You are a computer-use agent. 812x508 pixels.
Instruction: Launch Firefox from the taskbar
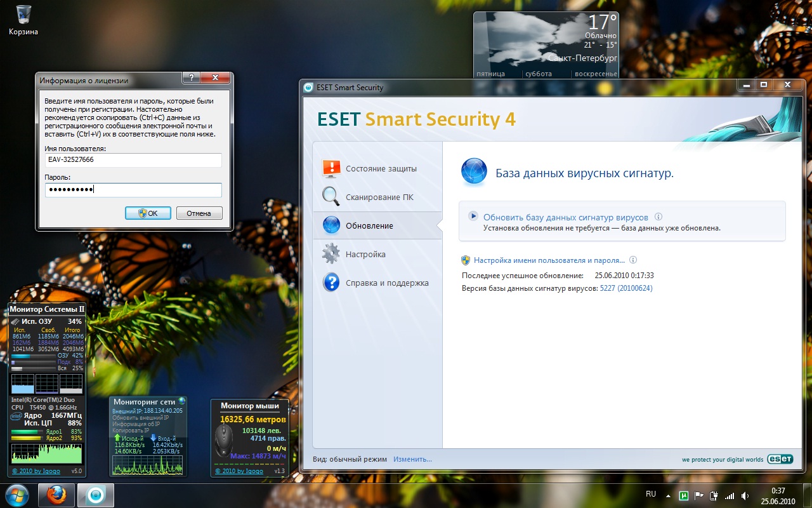click(56, 495)
